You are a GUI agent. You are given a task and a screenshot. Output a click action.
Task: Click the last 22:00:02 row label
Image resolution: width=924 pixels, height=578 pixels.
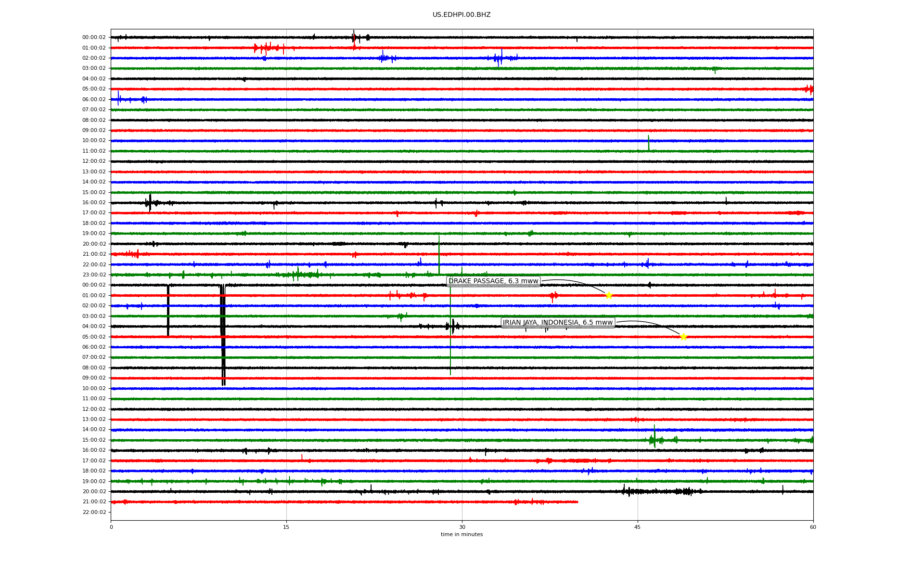click(94, 512)
